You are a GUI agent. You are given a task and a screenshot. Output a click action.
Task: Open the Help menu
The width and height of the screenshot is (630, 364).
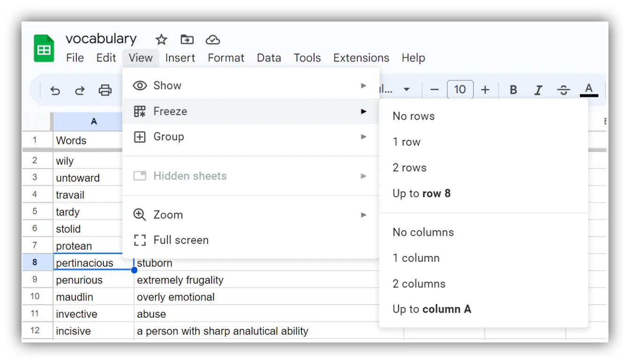413,58
